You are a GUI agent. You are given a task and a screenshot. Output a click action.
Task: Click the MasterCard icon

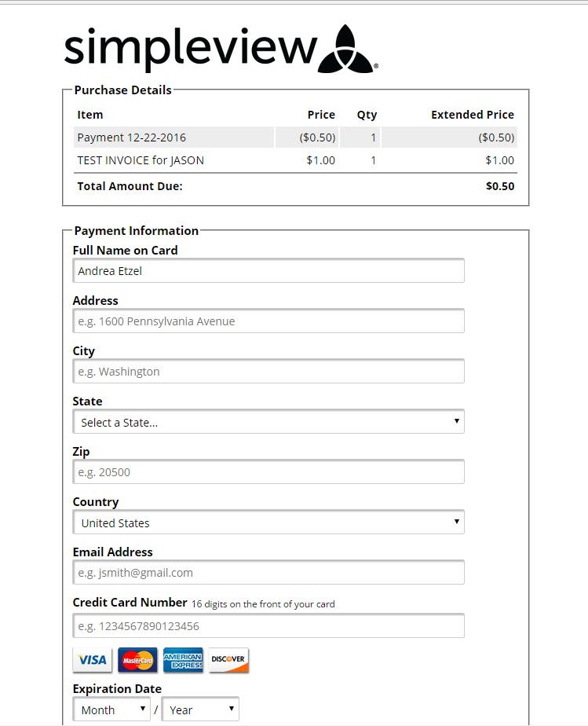point(137,660)
